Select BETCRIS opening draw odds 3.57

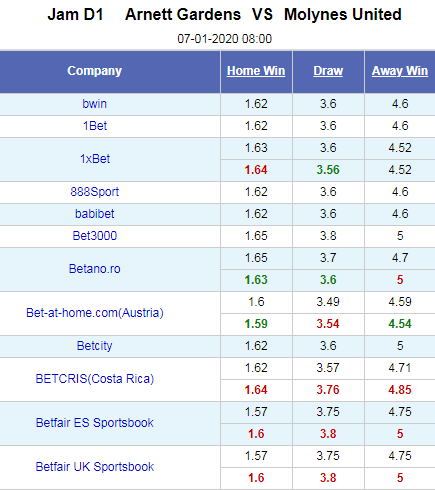(328, 368)
